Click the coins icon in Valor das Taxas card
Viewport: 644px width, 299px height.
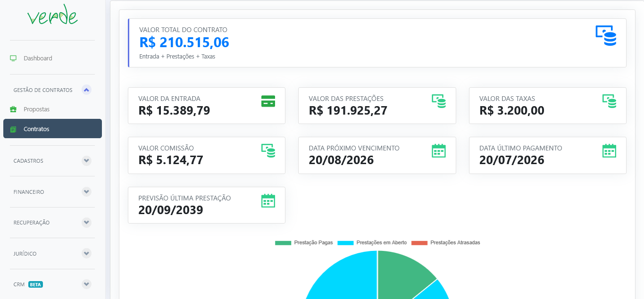(609, 101)
